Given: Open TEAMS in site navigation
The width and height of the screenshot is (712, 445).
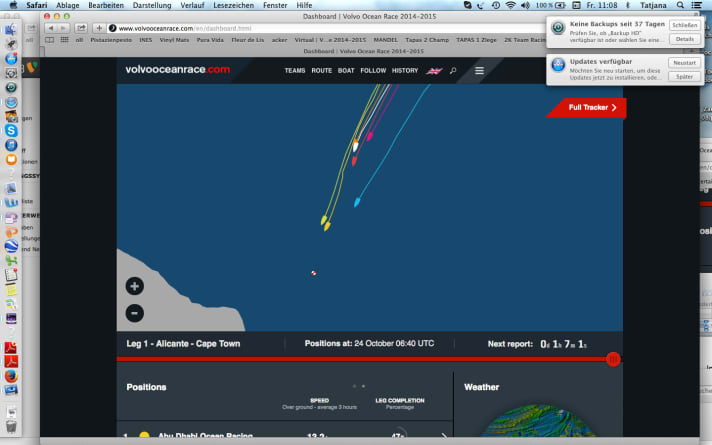Looking at the screenshot, I should click(295, 70).
